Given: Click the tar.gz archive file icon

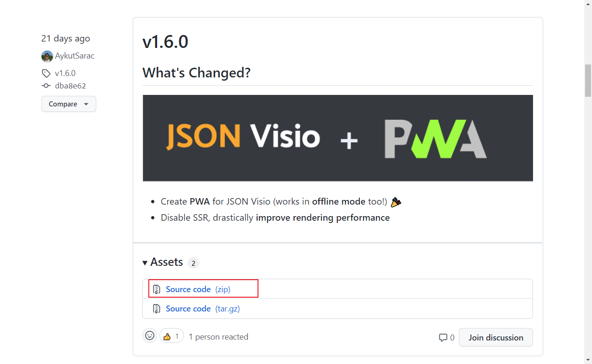Looking at the screenshot, I should 157,309.
